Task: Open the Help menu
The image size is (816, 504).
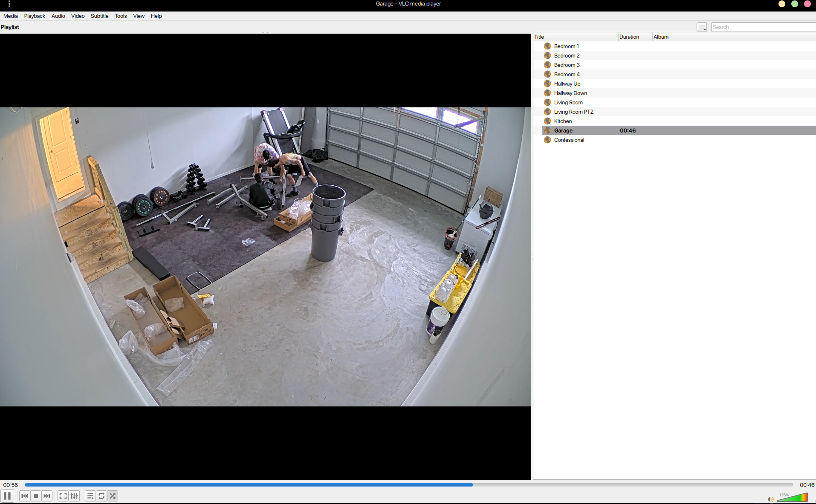Action: tap(156, 16)
